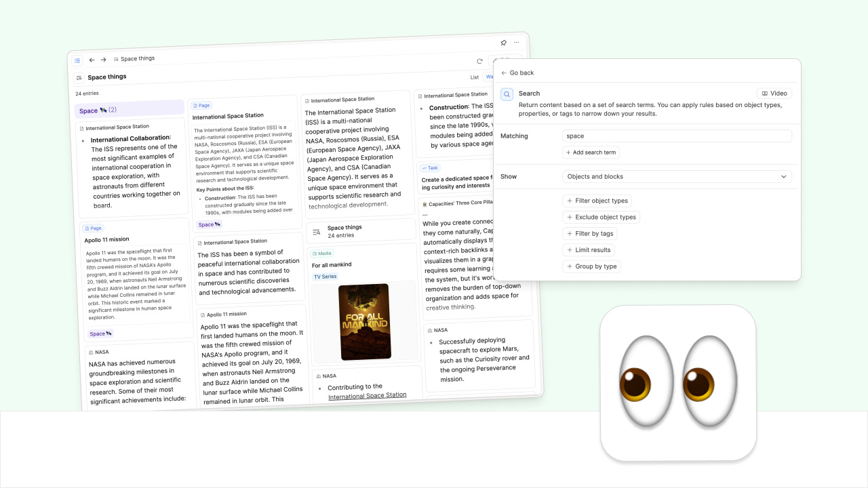This screenshot has height=488, width=868.
Task: Click the Search heading text
Action: pyautogui.click(x=530, y=94)
